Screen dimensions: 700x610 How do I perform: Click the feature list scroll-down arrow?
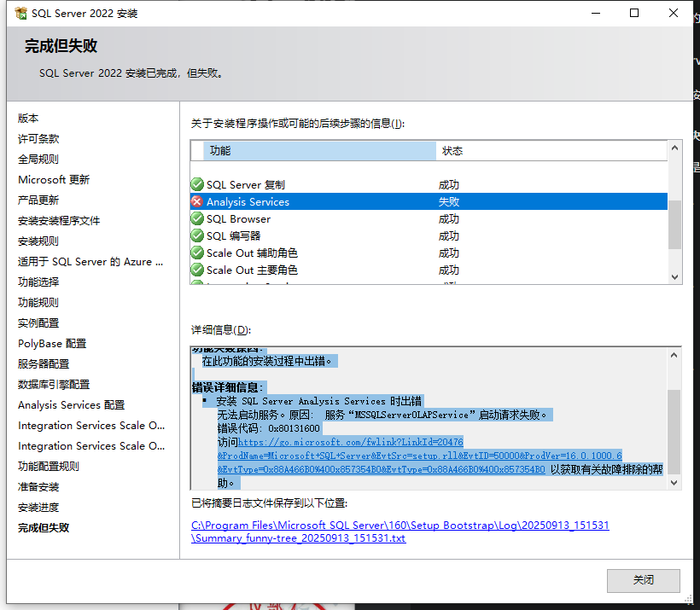pos(674,277)
